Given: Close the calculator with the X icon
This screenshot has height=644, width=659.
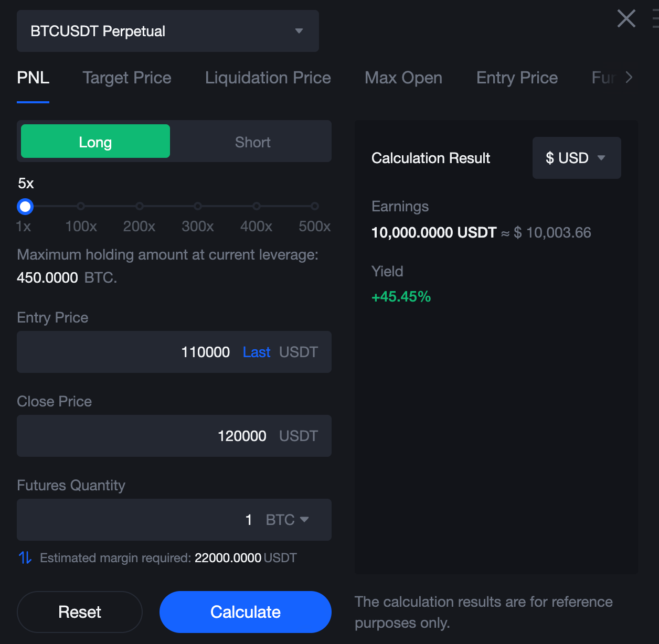Looking at the screenshot, I should click(626, 19).
